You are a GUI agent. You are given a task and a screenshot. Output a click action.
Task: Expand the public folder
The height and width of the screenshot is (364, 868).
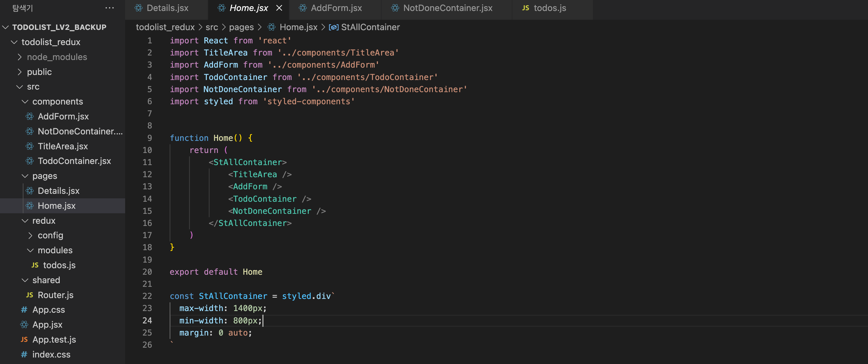pos(19,72)
